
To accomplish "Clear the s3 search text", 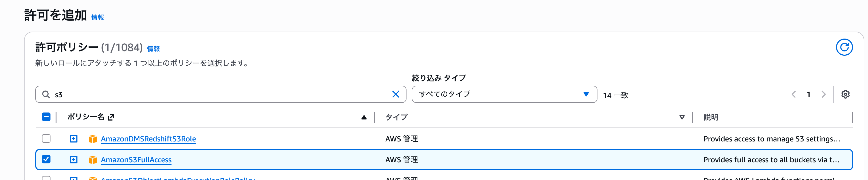I will [x=396, y=94].
